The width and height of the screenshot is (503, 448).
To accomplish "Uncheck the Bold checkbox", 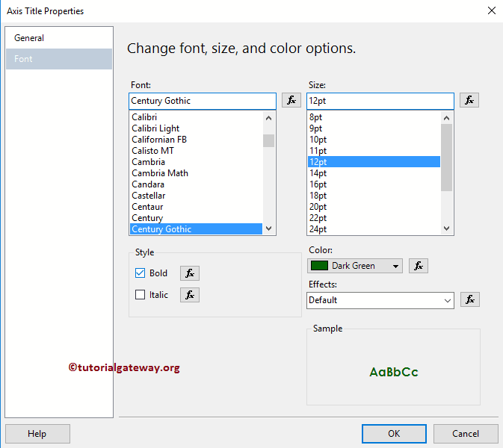I will click(x=140, y=273).
